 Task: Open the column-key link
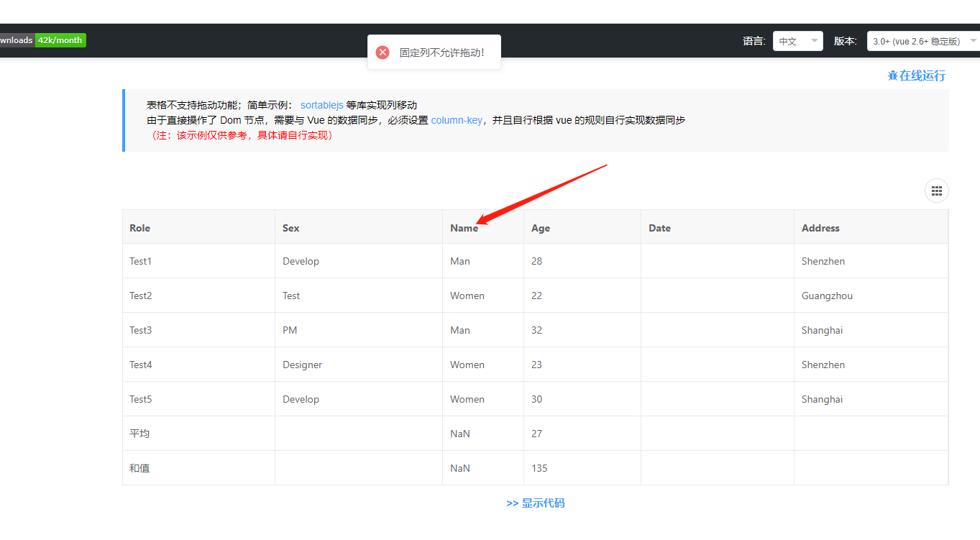tap(457, 120)
